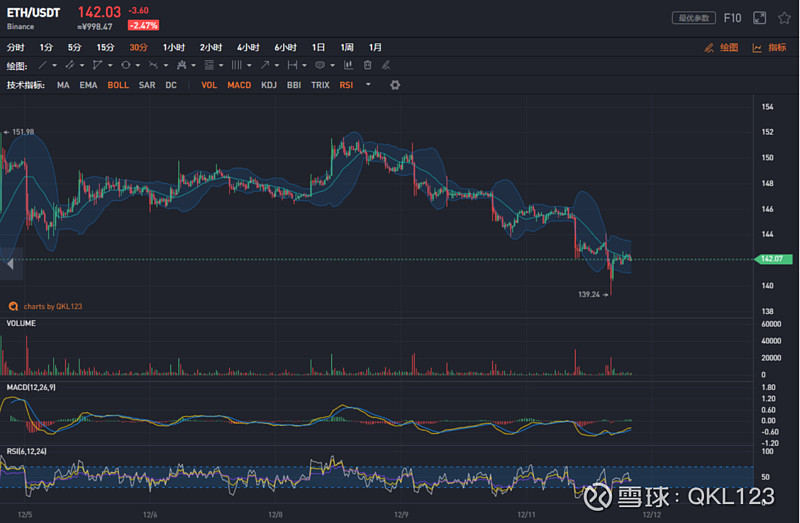
Task: Click the 142.07 current price label
Action: [x=772, y=259]
